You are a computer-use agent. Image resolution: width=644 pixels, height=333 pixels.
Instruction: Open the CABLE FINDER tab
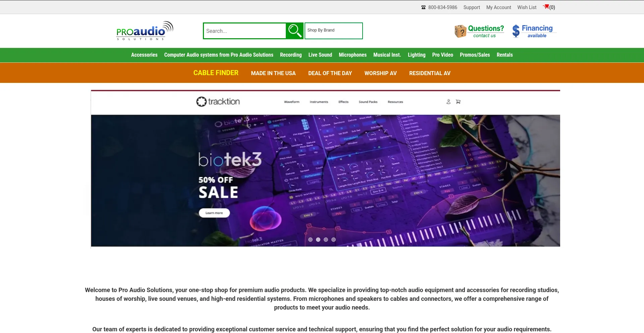(x=216, y=73)
